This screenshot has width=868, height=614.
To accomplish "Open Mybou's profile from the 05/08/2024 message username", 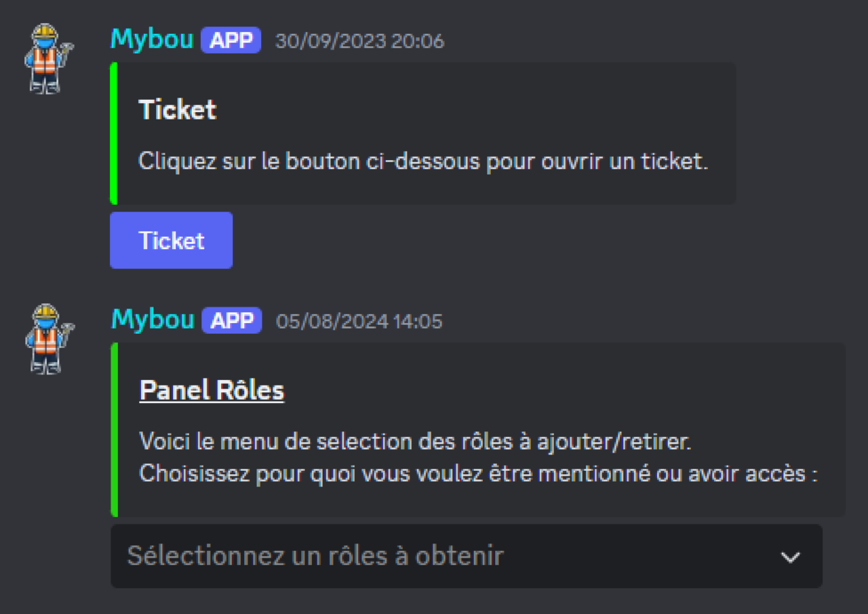I will click(153, 320).
